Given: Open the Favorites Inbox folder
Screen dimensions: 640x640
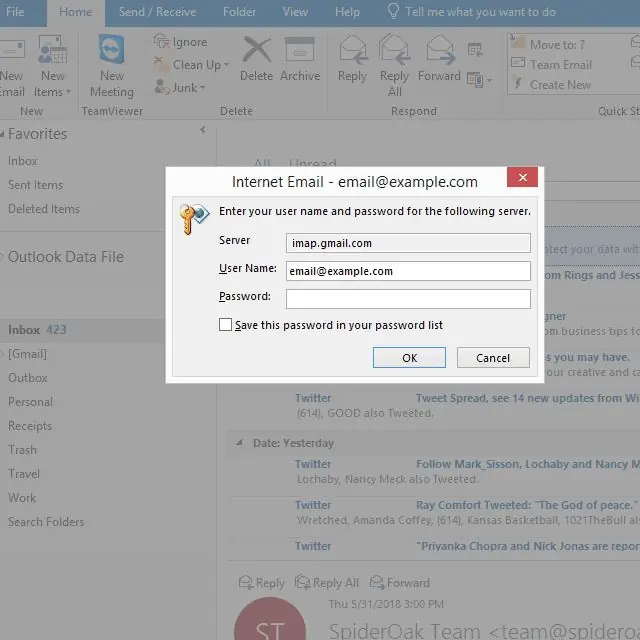Looking at the screenshot, I should pos(23,161).
